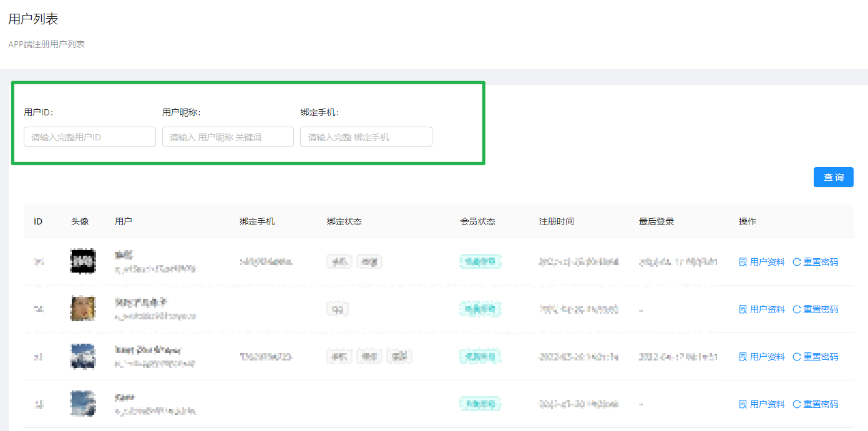Click the 最后登录 column header
The width and height of the screenshot is (868, 431).
click(x=656, y=221)
